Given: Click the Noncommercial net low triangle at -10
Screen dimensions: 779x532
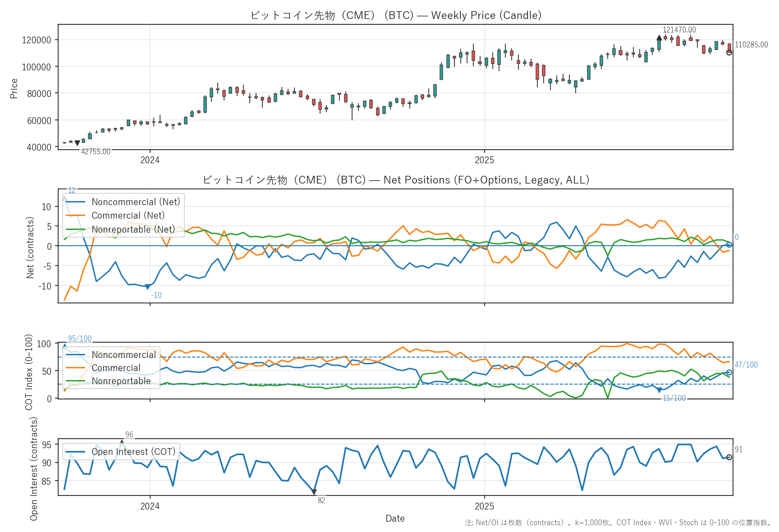Looking at the screenshot, I should (x=147, y=287).
